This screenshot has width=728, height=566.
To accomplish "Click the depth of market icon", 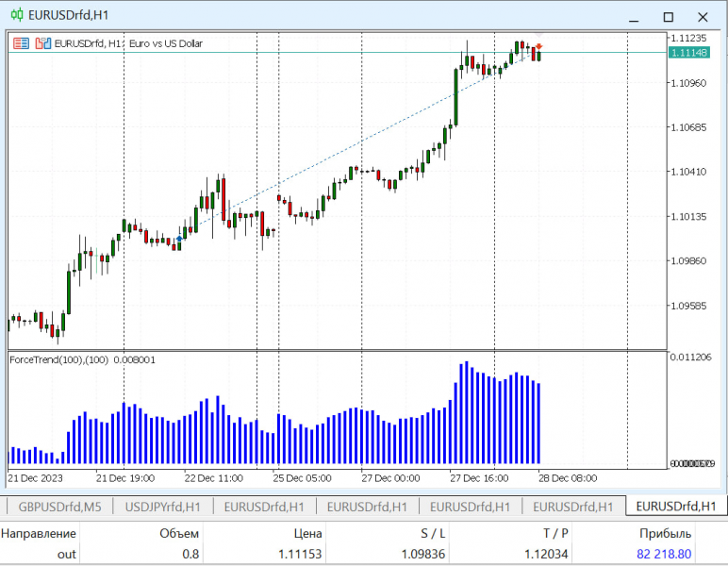I will (x=43, y=43).
